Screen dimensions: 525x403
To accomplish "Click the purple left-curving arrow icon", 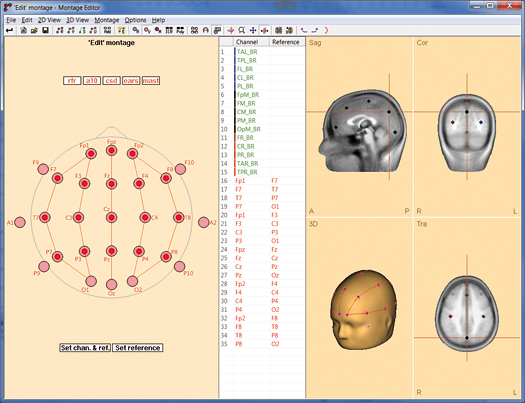I will click(304, 30).
